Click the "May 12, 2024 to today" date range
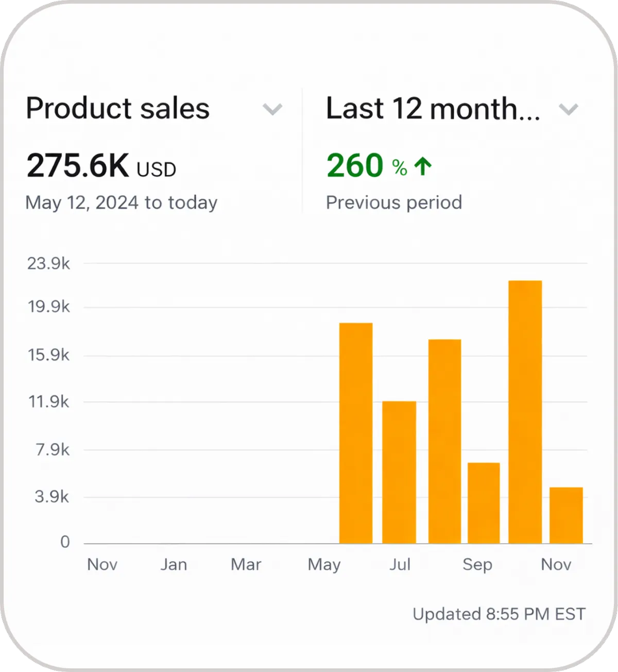618x672 pixels. pyautogui.click(x=122, y=203)
